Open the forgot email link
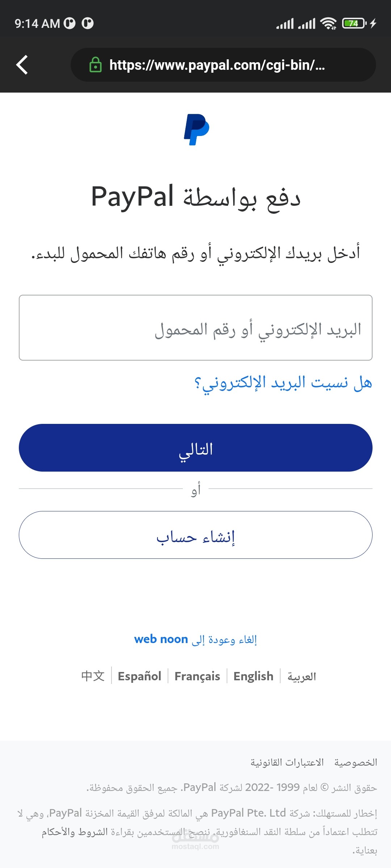The image size is (391, 868). (x=283, y=383)
